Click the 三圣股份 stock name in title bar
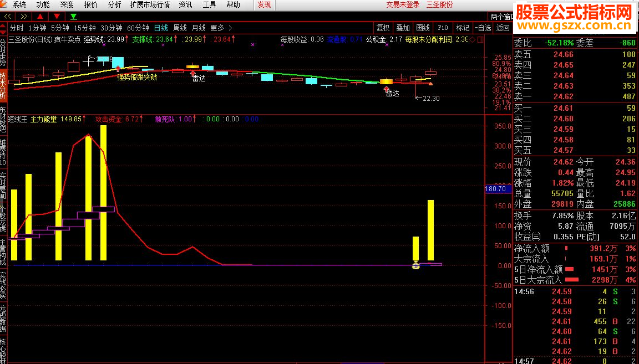Image resolution: width=639 pixels, height=364 pixels. pos(440,5)
